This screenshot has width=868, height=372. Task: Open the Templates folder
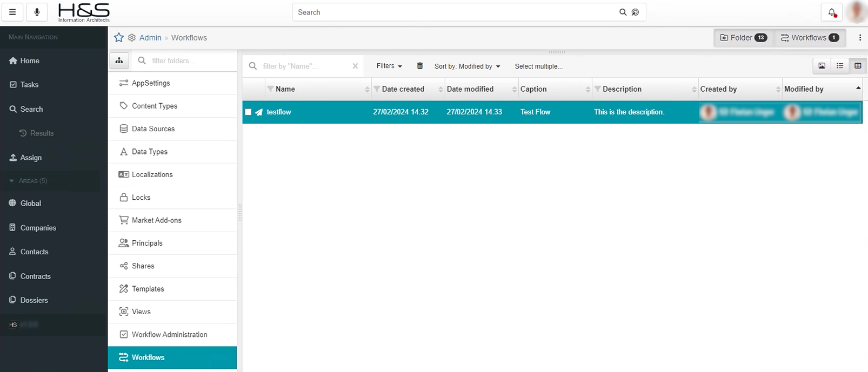tap(172, 289)
